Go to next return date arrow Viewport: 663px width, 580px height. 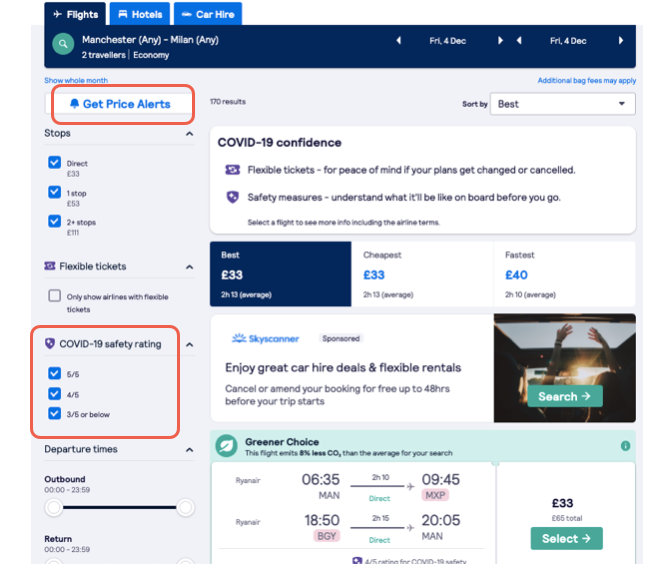coord(621,41)
